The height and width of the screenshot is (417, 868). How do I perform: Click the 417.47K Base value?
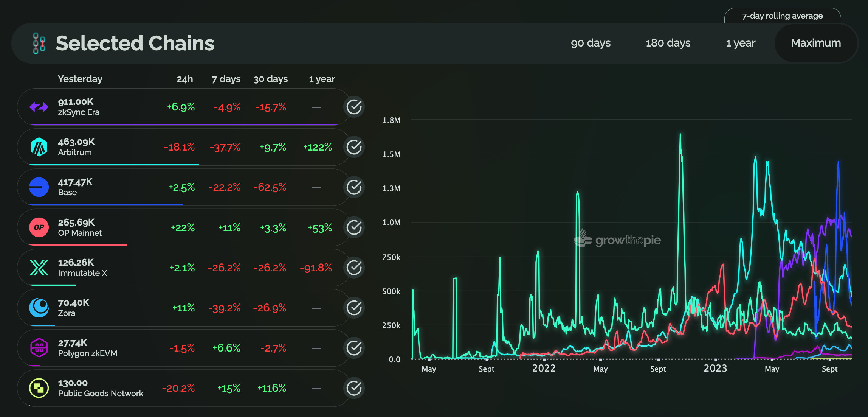tap(75, 182)
